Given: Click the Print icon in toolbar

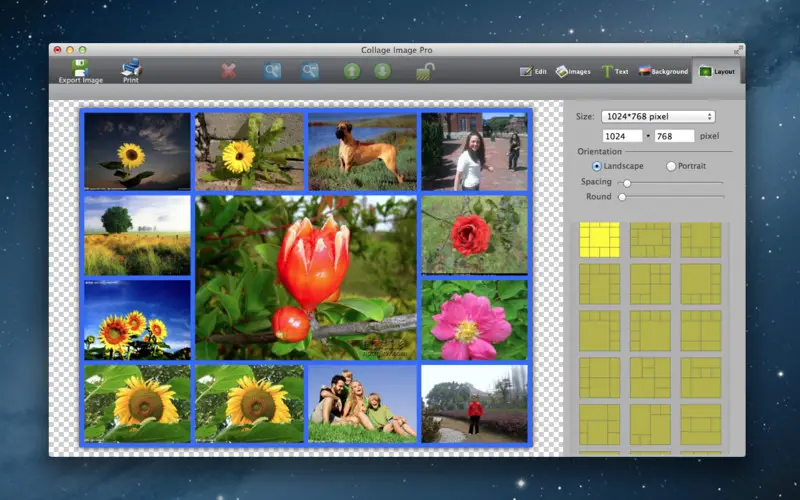Looking at the screenshot, I should 131,69.
